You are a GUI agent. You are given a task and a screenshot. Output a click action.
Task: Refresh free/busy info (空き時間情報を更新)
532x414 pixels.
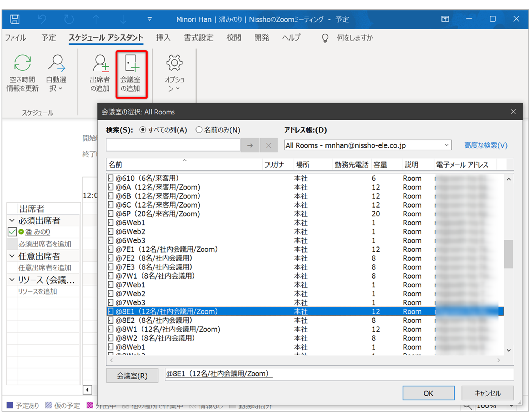(x=22, y=73)
